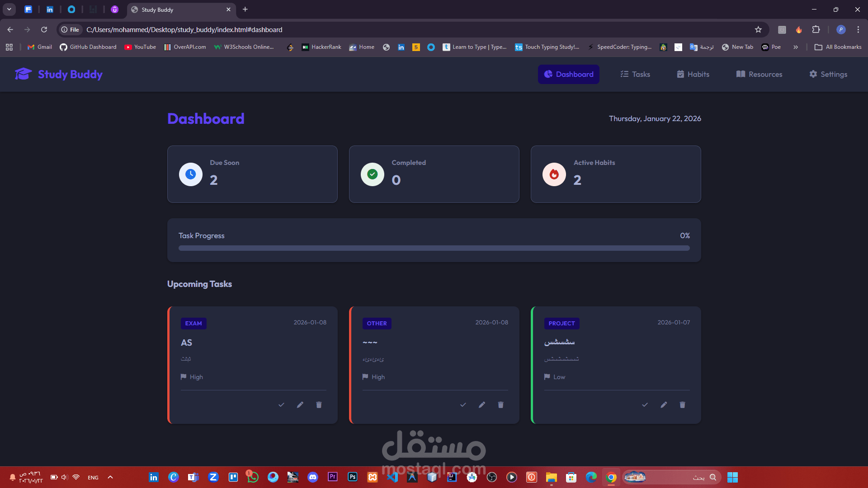Mark the AS exam task complete
This screenshot has width=868, height=488.
[x=281, y=405]
